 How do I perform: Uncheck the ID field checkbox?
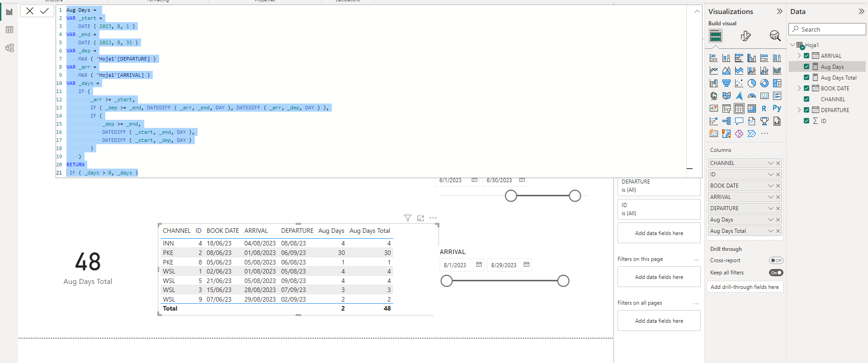click(x=807, y=121)
